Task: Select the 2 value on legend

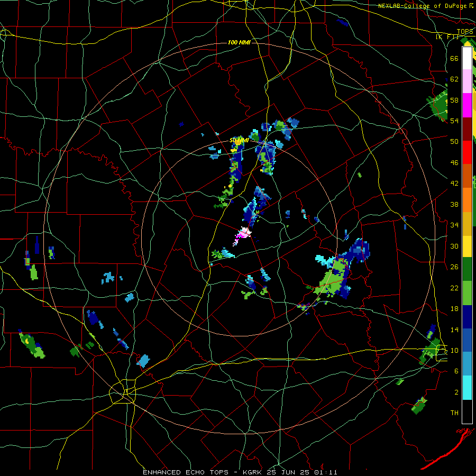Action: [x=456, y=392]
